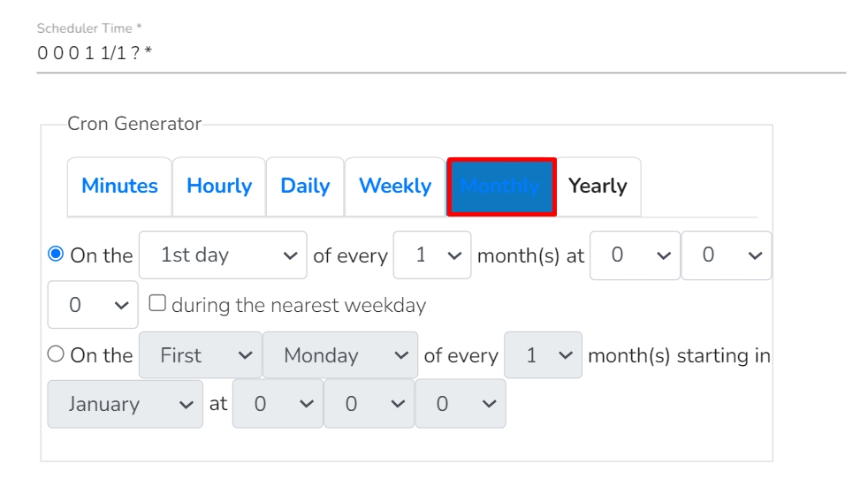The height and width of the screenshot is (487, 868).
Task: Select the Daily tab
Action: (x=305, y=186)
